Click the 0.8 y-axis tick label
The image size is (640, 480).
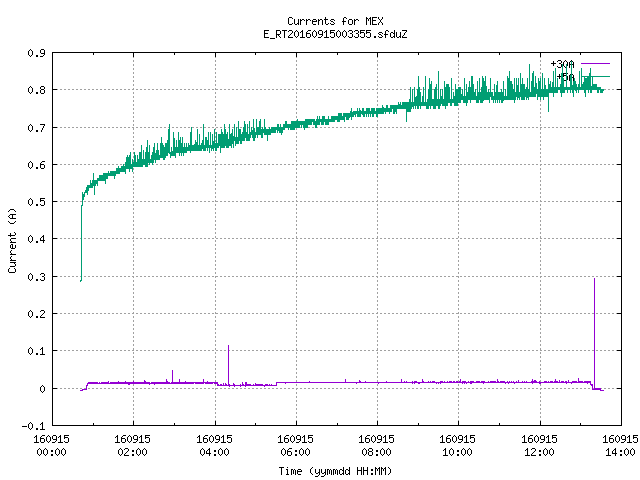click(x=36, y=90)
